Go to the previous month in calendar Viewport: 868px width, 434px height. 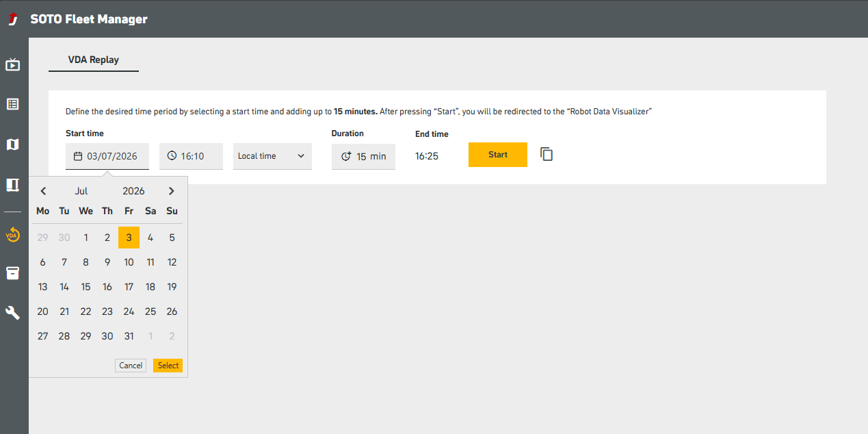point(43,191)
